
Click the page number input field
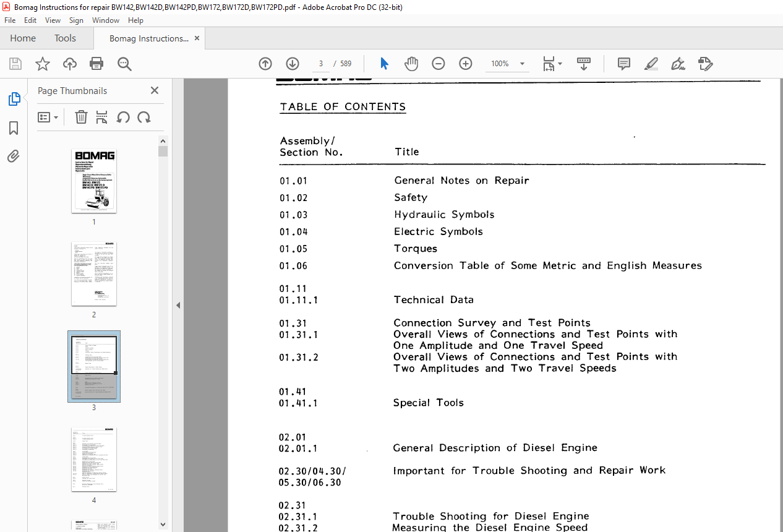point(320,64)
